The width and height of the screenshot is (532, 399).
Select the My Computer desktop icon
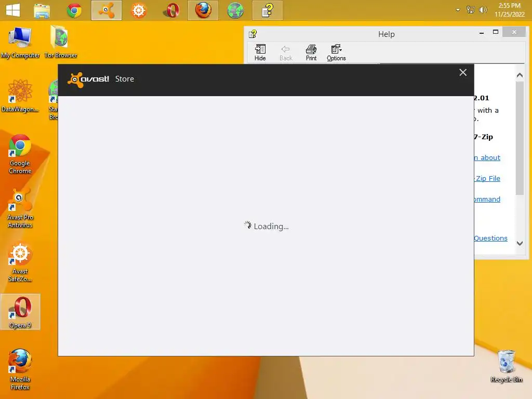click(x=20, y=43)
